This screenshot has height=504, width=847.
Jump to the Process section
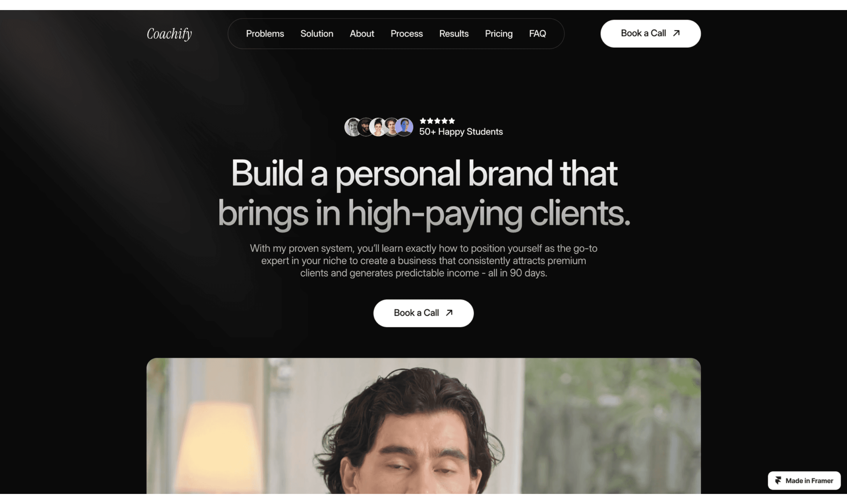coord(406,34)
